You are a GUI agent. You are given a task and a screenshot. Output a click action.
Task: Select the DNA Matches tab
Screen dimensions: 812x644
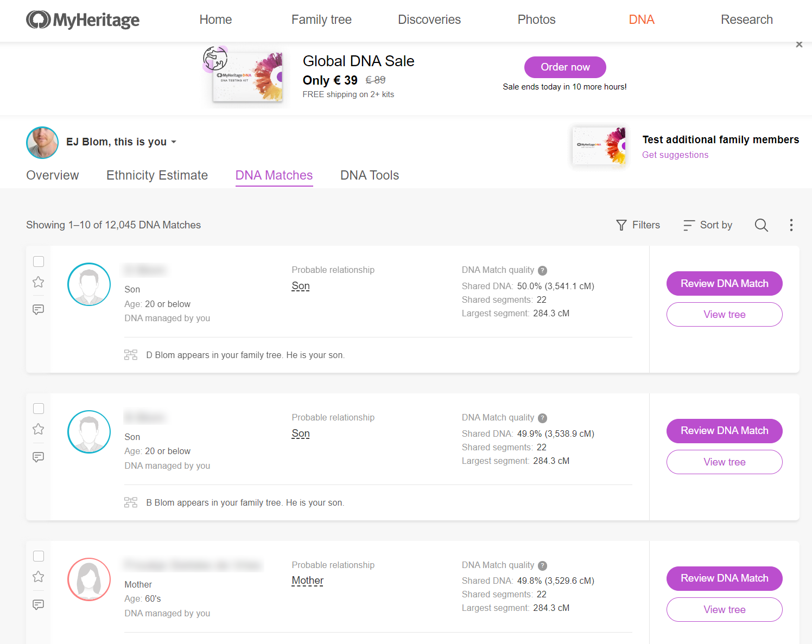(274, 175)
